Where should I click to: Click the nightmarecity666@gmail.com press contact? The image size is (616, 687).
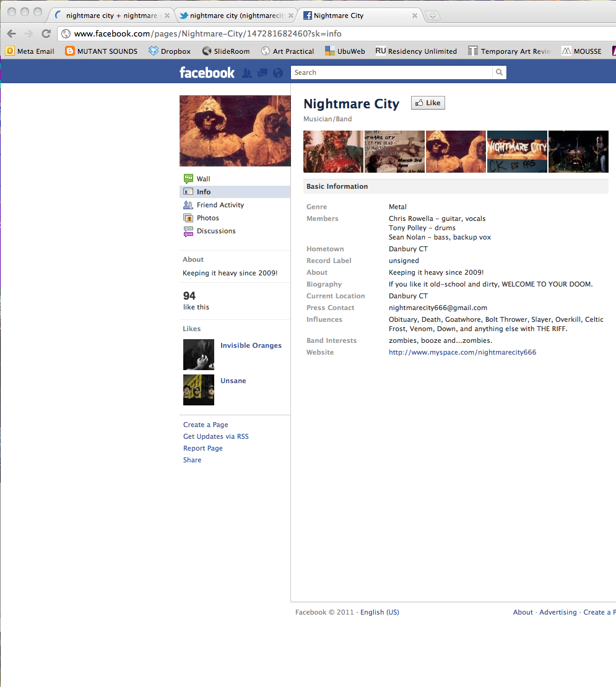pos(438,308)
